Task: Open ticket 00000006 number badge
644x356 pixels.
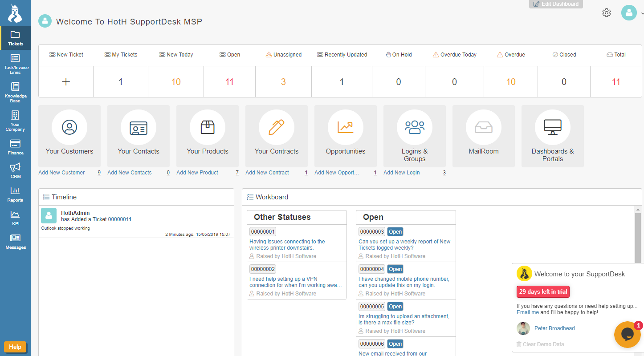Action: click(x=372, y=344)
